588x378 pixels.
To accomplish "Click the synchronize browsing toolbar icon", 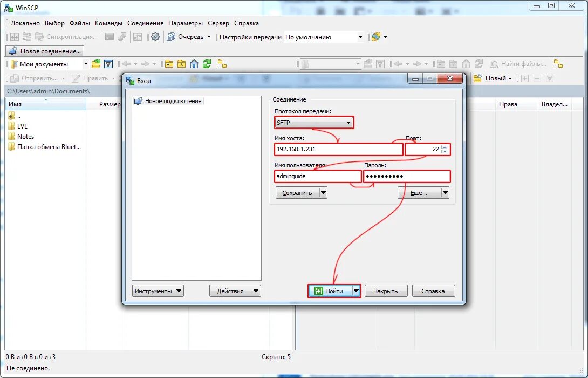I will [x=26, y=37].
